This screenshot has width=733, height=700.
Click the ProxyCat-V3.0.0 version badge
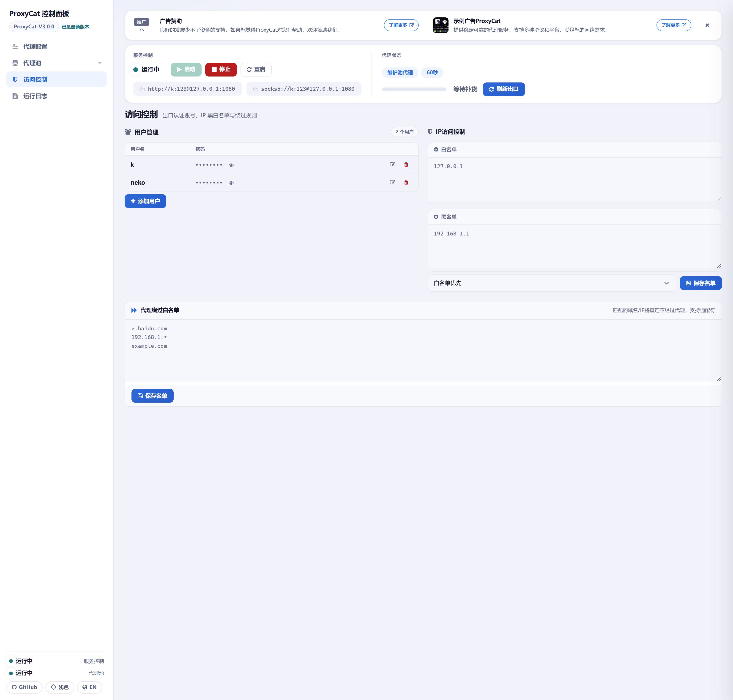(34, 27)
